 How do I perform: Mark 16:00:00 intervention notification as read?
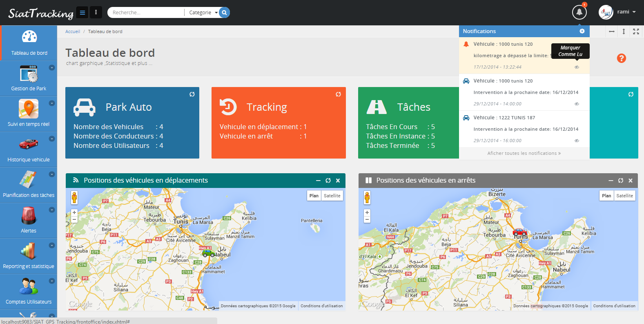(577, 141)
